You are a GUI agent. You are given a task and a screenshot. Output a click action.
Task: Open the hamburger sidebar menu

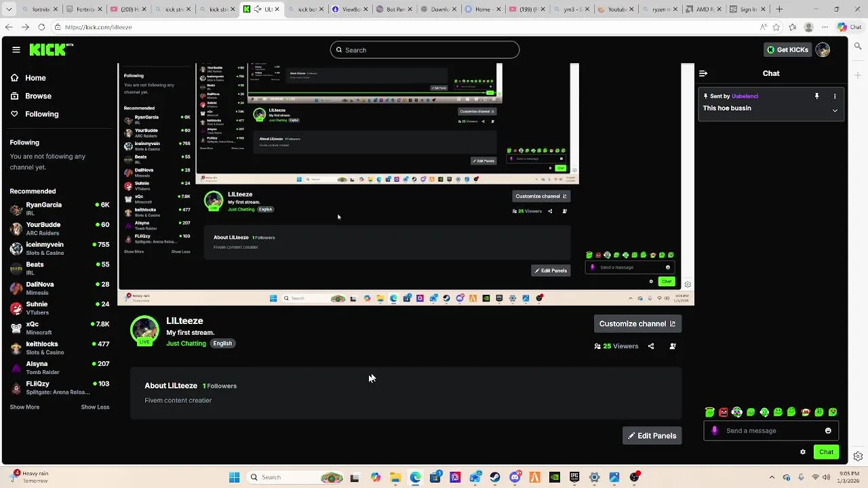click(x=16, y=49)
